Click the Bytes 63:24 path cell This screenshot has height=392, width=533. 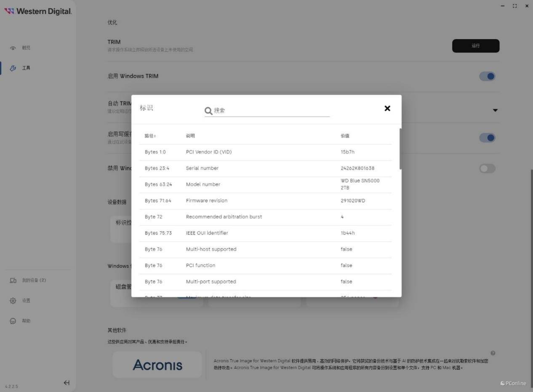point(158,184)
